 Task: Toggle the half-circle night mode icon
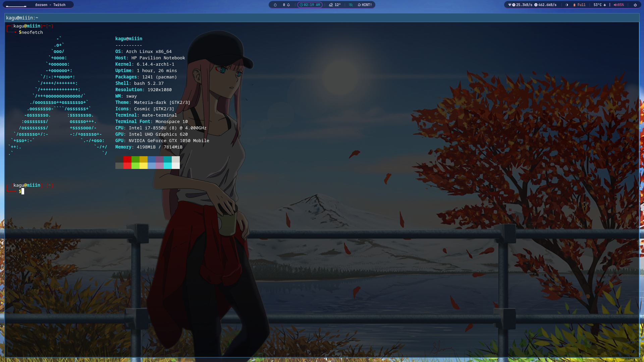click(567, 5)
